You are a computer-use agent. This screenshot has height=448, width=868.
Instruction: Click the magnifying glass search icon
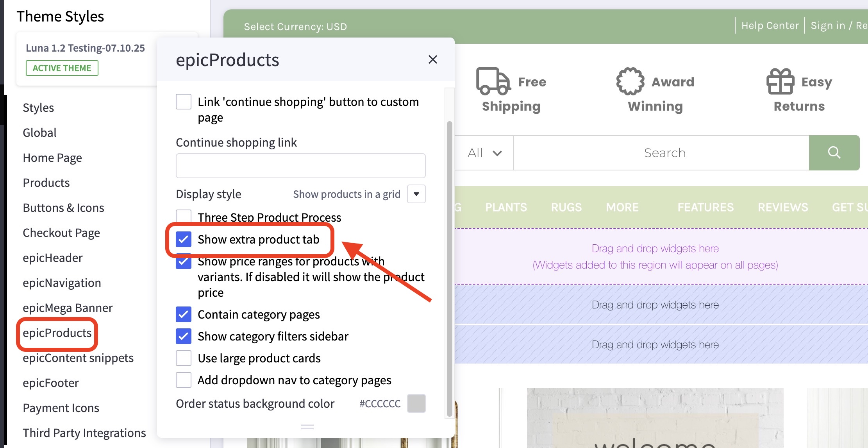(x=834, y=153)
